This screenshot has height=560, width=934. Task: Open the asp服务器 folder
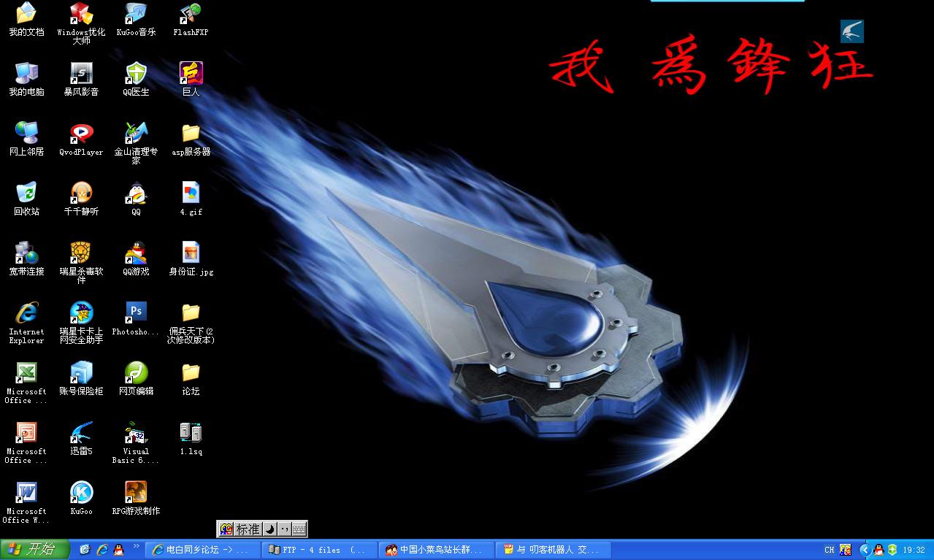(x=191, y=133)
